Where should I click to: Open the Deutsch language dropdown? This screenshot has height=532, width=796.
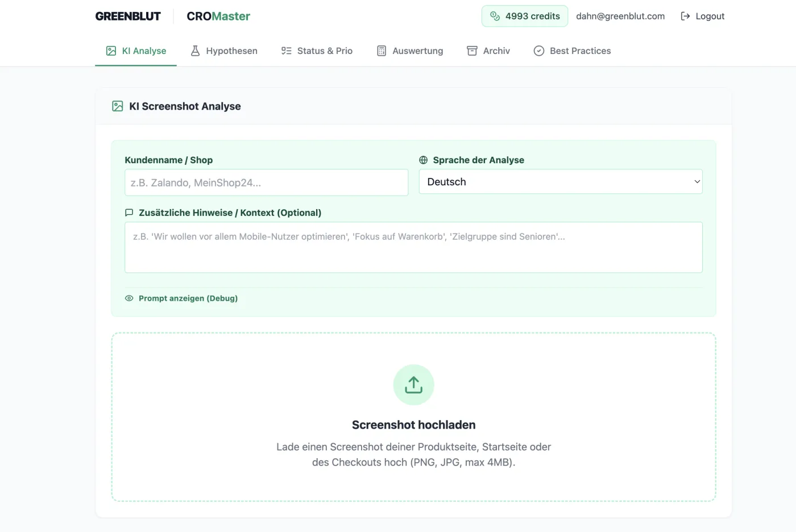click(561, 182)
